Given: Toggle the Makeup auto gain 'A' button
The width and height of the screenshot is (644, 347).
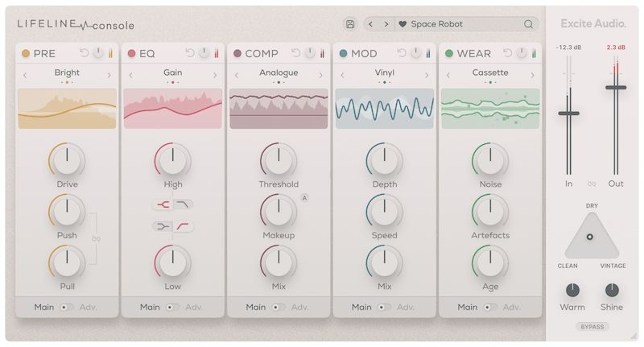Looking at the screenshot, I should pos(304,198).
